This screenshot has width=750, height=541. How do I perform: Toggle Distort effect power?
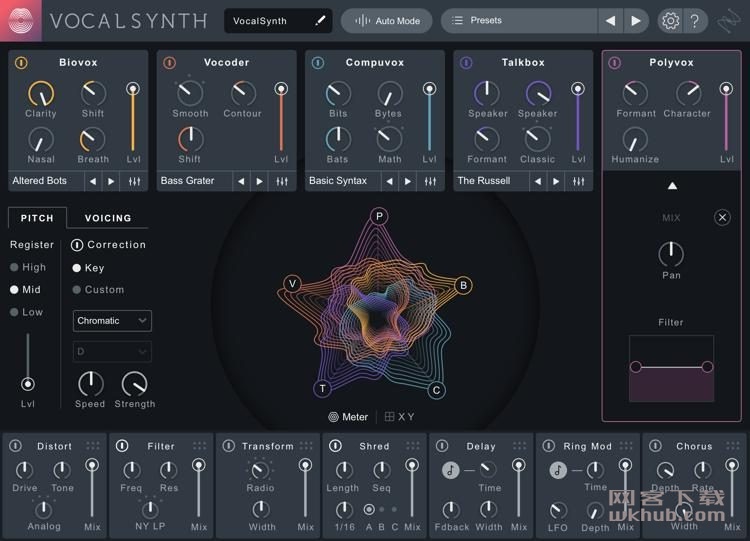pos(15,446)
